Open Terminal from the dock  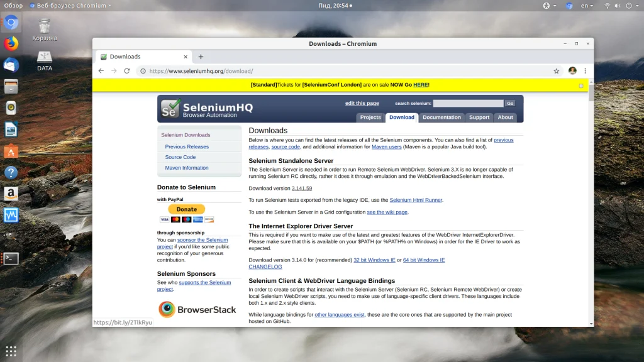pyautogui.click(x=11, y=258)
